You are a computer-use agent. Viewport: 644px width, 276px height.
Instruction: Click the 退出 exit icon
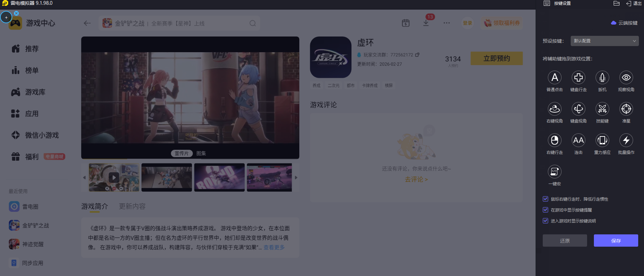[x=629, y=3]
